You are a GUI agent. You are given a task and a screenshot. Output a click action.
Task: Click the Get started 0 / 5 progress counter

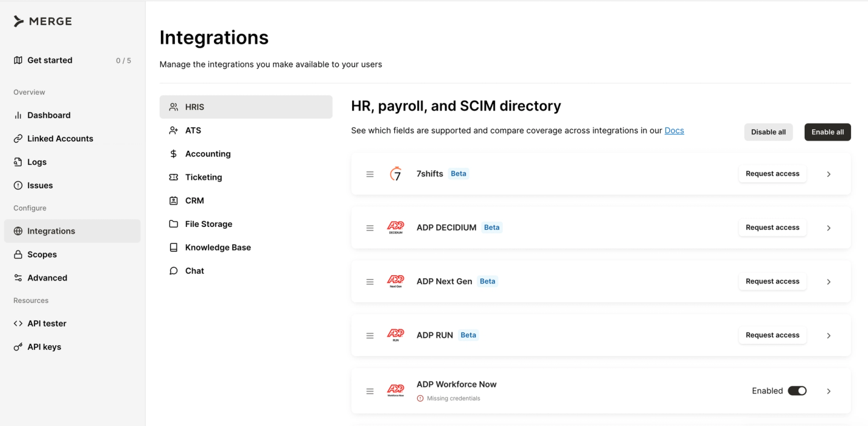pos(124,61)
